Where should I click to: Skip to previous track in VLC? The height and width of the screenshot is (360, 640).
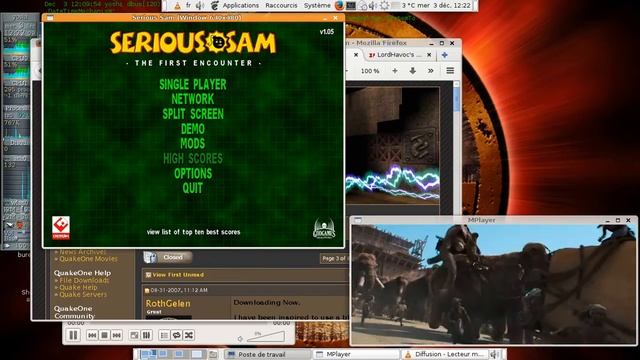92,335
